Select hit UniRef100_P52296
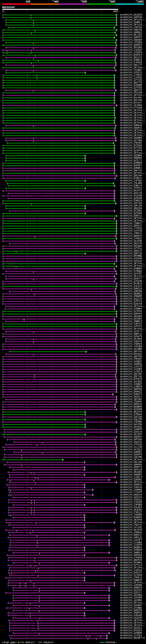The height and width of the screenshot is (644, 146). (131, 93)
